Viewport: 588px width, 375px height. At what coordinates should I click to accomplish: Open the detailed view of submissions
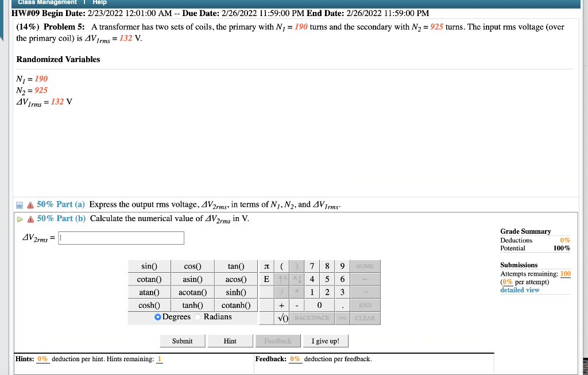(x=520, y=289)
